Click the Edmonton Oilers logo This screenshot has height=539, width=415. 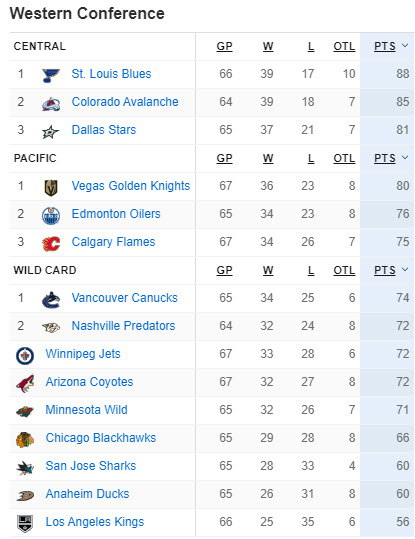[x=51, y=216]
